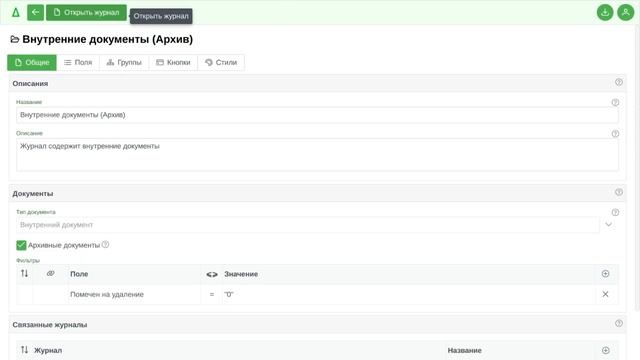Click the comparison operator icon in header
640x360 pixels.
[x=211, y=274]
